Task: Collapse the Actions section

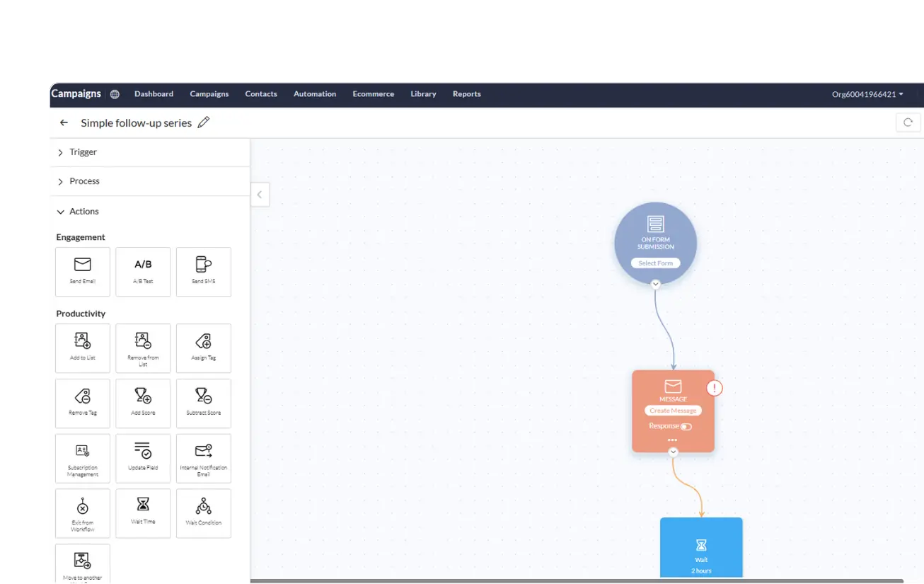Action: [83, 212]
